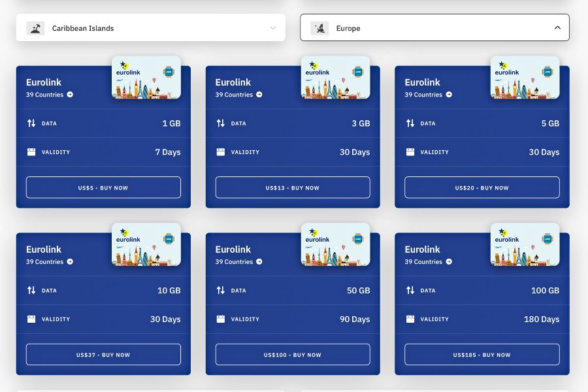Viewport: 588px width, 392px height.
Task: Click the data arrows icon on 1 GB card
Action: click(x=31, y=123)
